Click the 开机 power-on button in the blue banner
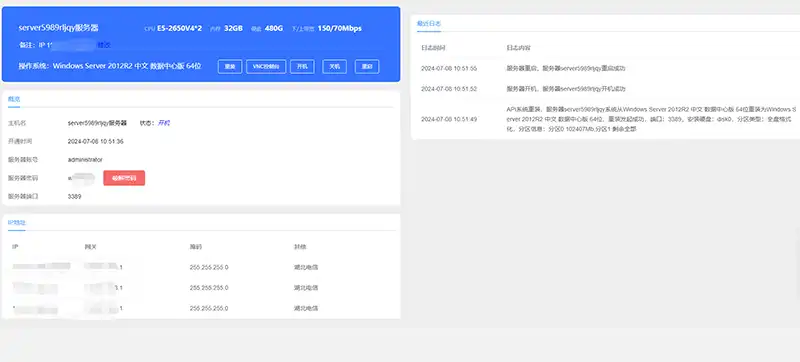The height and width of the screenshot is (362, 800). 303,67
